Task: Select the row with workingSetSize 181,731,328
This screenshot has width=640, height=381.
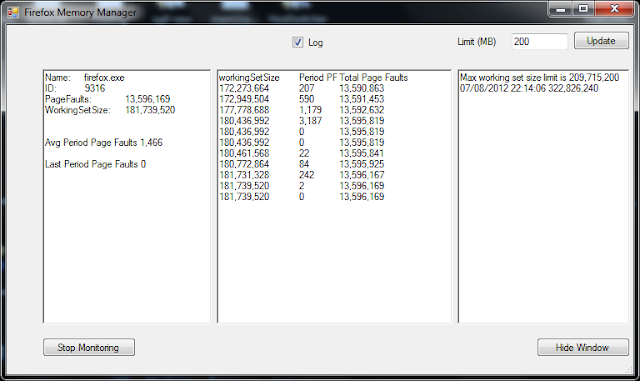Action: pos(302,175)
